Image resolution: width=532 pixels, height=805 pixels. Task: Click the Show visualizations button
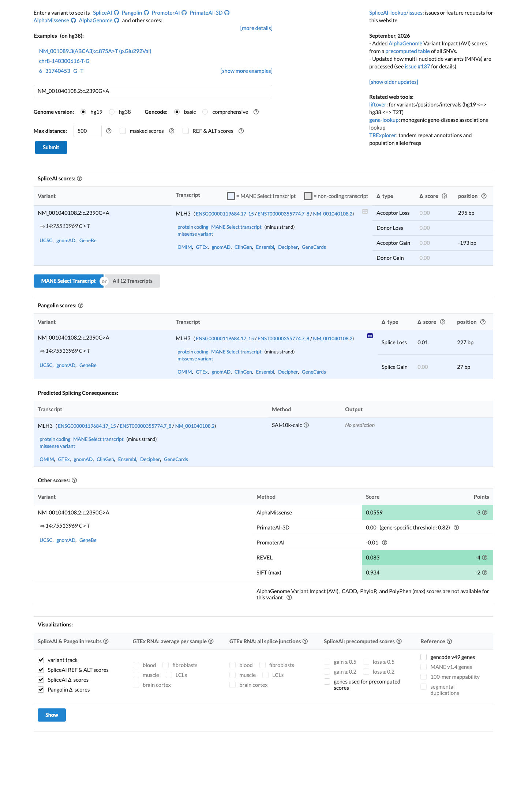point(52,715)
